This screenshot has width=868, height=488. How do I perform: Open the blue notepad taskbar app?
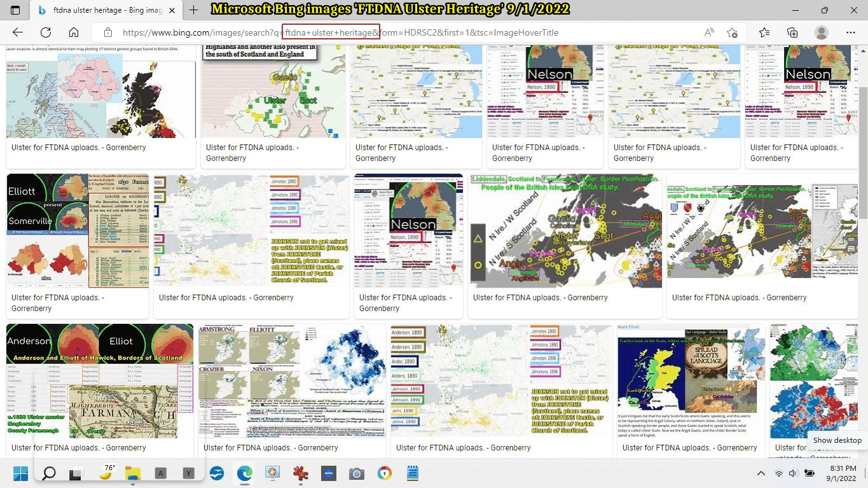tap(413, 473)
